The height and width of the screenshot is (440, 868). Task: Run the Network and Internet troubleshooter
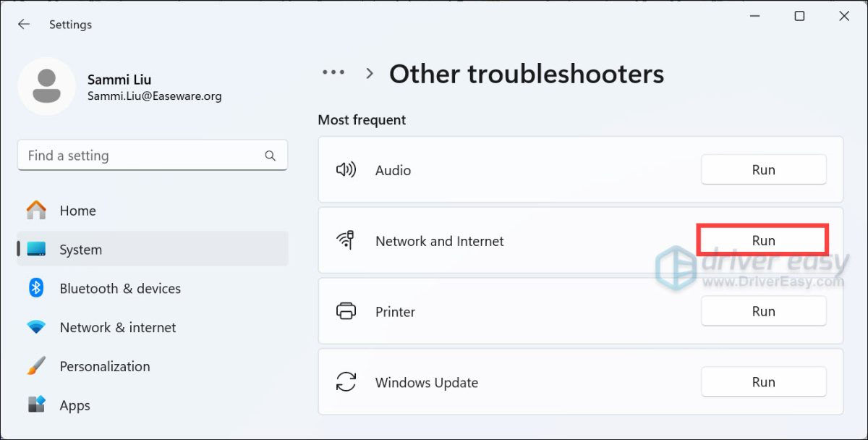(763, 240)
